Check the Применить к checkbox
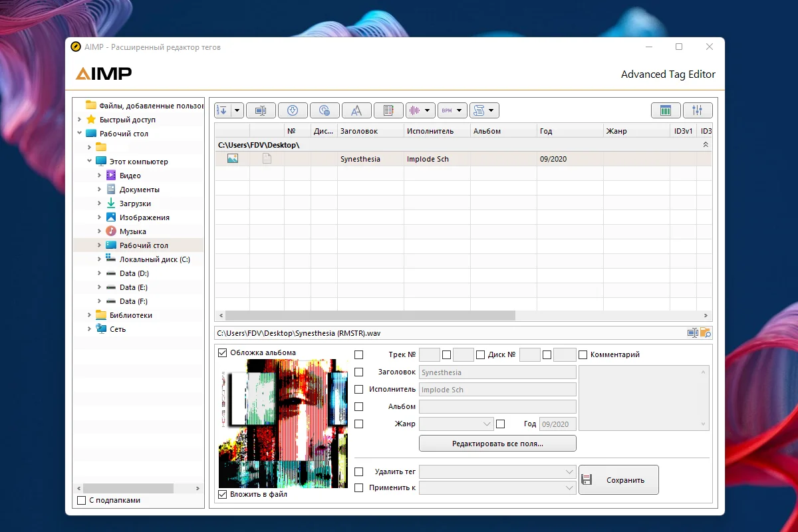 (359, 487)
